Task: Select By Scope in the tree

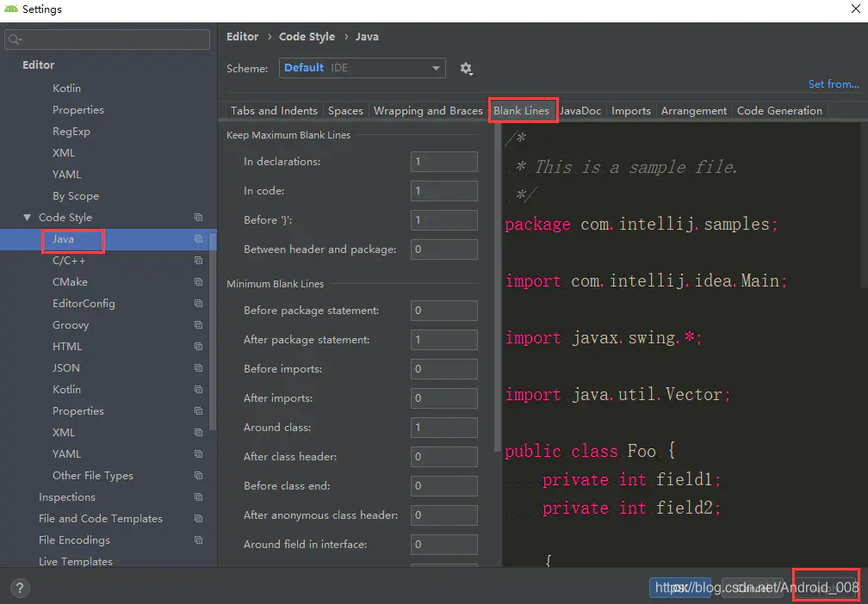Action: coord(75,196)
